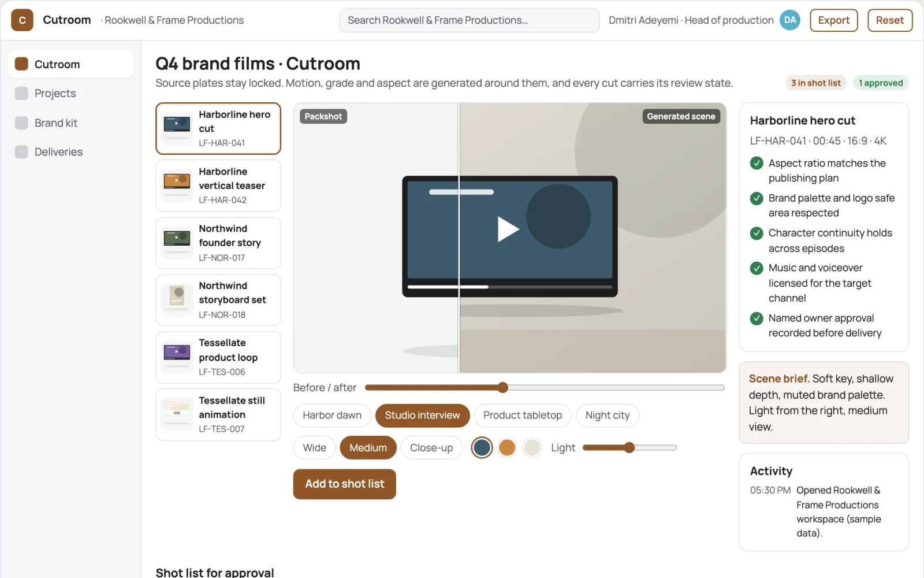The height and width of the screenshot is (578, 924).
Task: Click the Cutroom logo icon in header
Action: coord(22,20)
